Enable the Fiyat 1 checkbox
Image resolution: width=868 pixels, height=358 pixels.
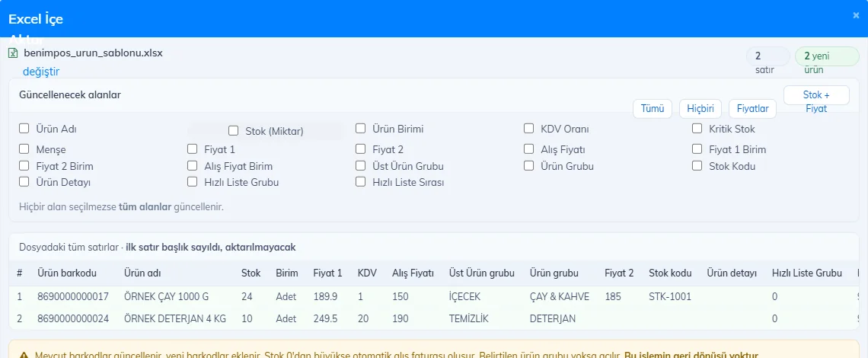(192, 149)
